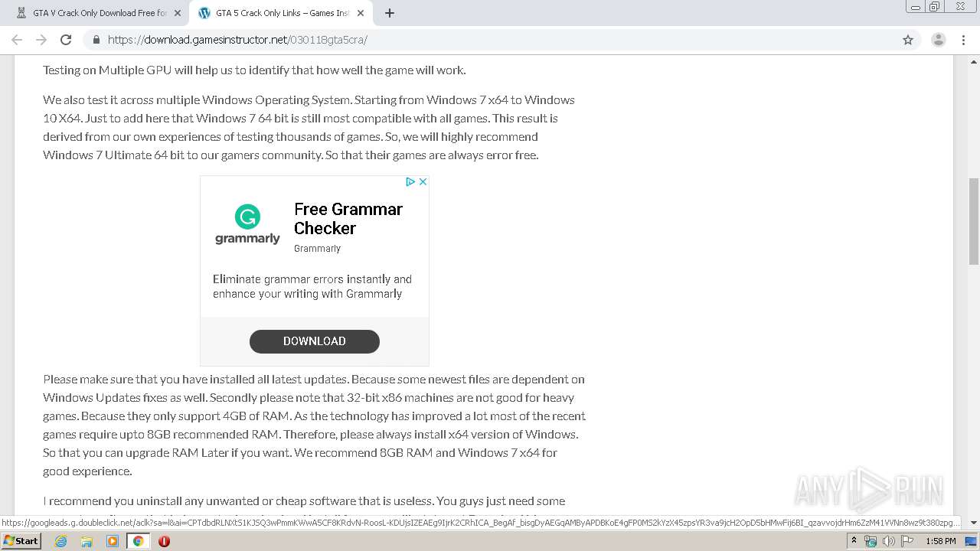Close the GTA 5 Crack Only Links tab
The height and width of the screenshot is (551, 980).
(361, 13)
